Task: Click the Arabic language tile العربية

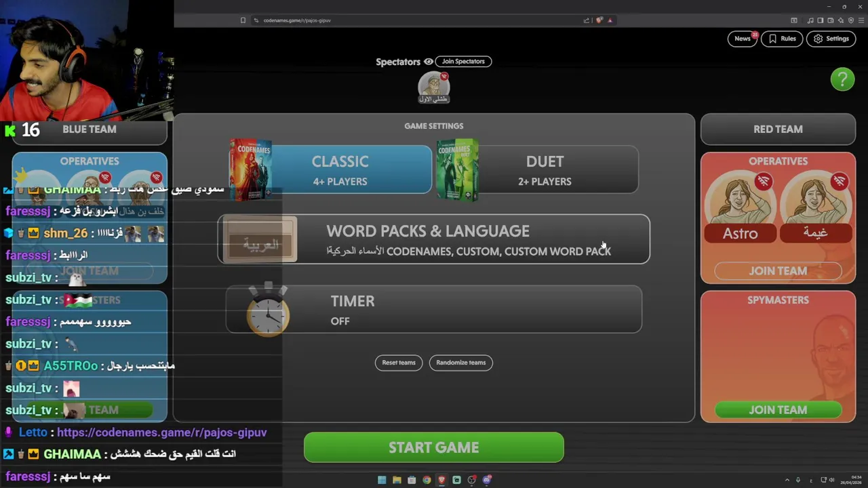Action: pyautogui.click(x=260, y=239)
